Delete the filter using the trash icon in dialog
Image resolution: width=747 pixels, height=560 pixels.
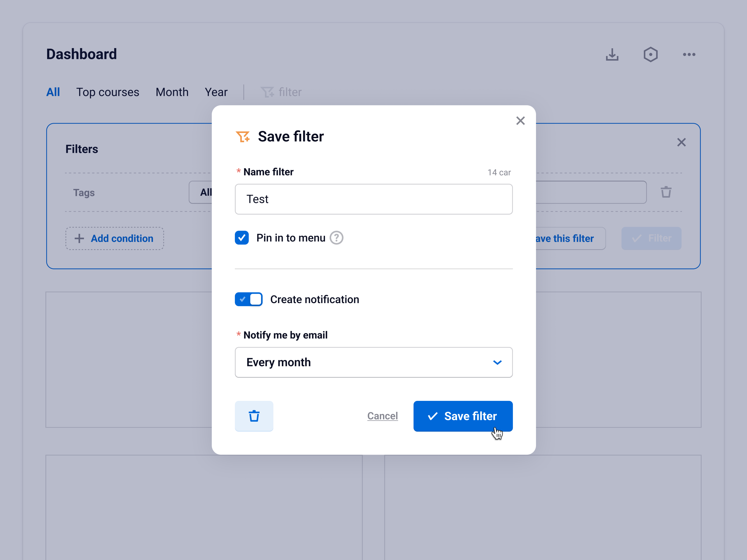point(254,416)
